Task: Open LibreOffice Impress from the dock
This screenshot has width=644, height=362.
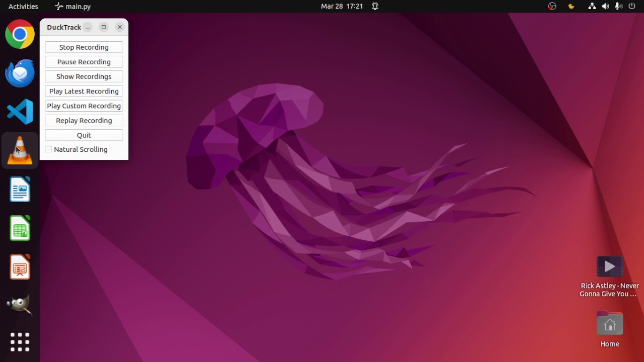Action: pyautogui.click(x=20, y=266)
